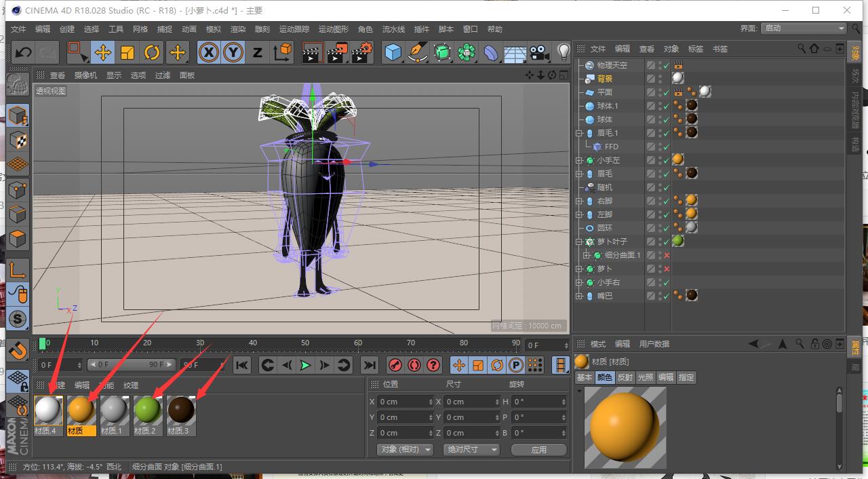Add a cube primitive object
The image size is (868, 479).
[x=393, y=52]
